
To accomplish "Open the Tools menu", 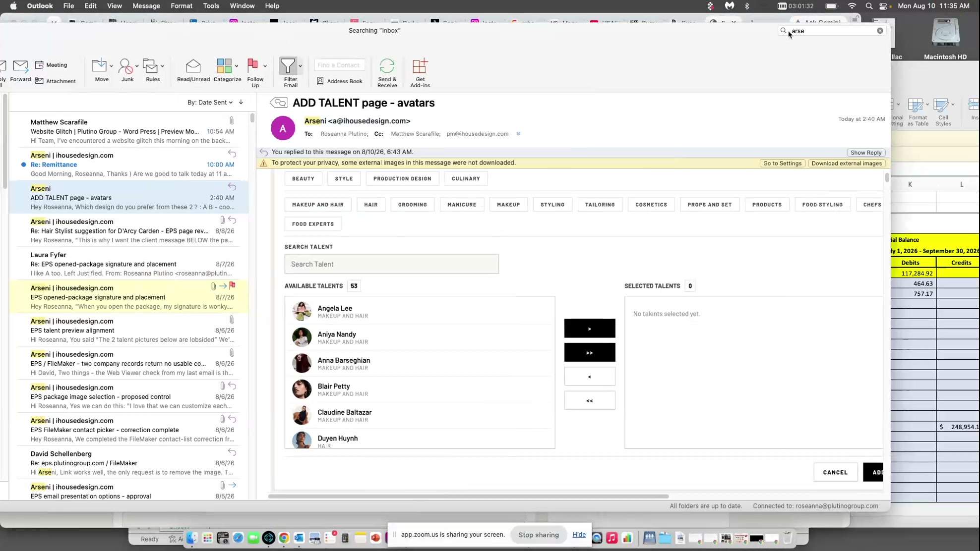I will point(211,6).
